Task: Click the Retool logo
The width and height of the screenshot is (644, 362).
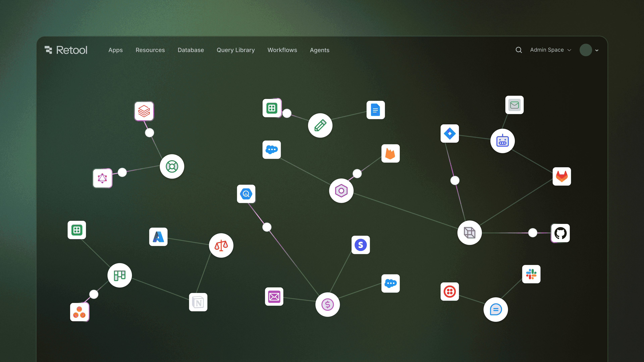Action: (x=66, y=50)
